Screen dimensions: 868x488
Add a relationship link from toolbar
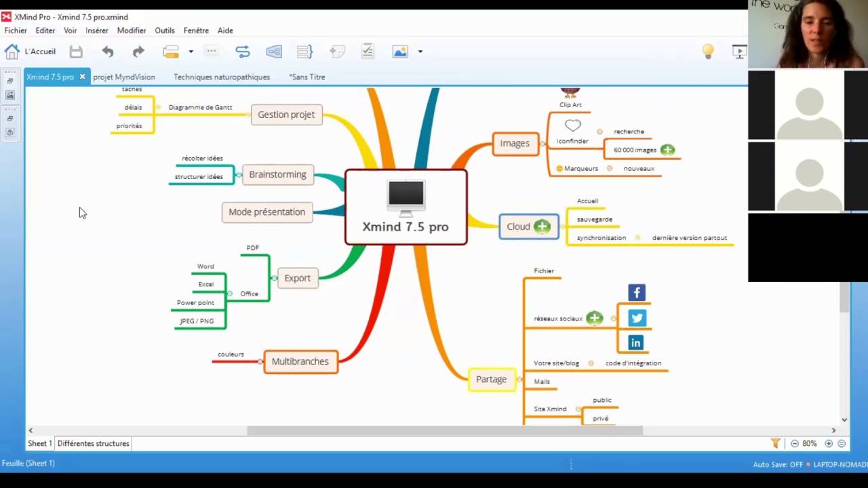point(242,52)
